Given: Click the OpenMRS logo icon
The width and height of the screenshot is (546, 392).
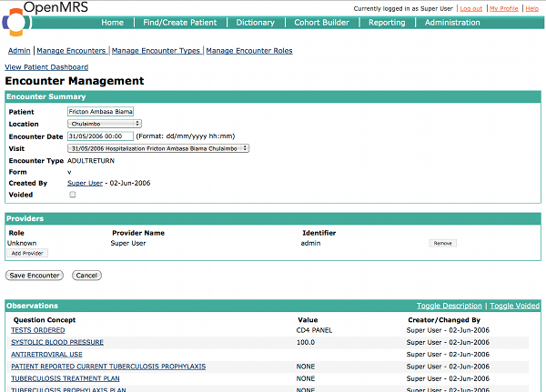Looking at the screenshot, I should pos(15,22).
